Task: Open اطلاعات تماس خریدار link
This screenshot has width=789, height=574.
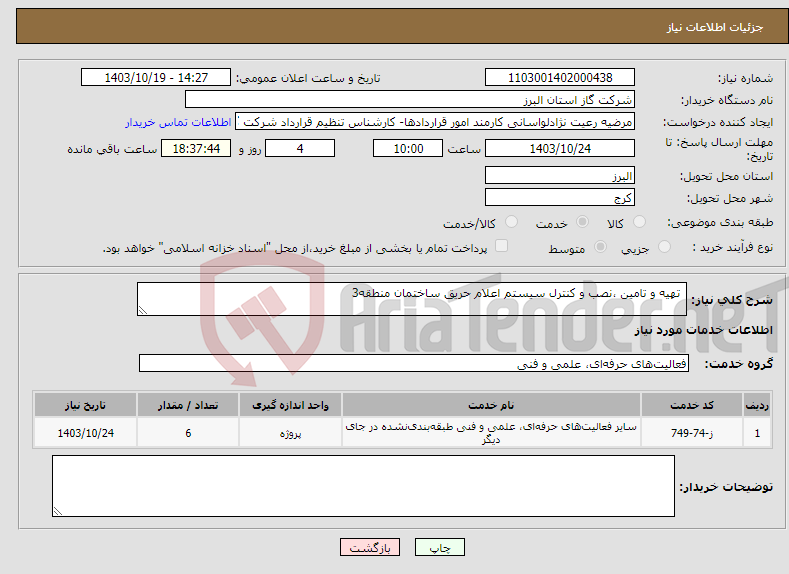Action: click(178, 122)
